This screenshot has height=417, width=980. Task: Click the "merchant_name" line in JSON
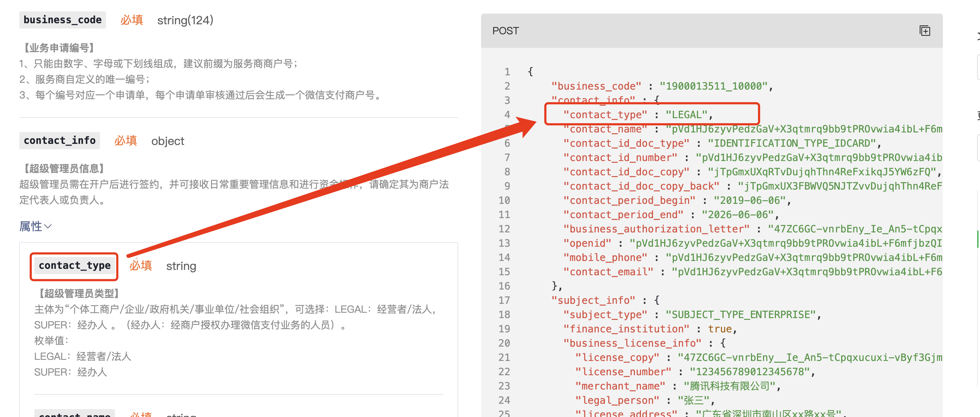(x=620, y=386)
